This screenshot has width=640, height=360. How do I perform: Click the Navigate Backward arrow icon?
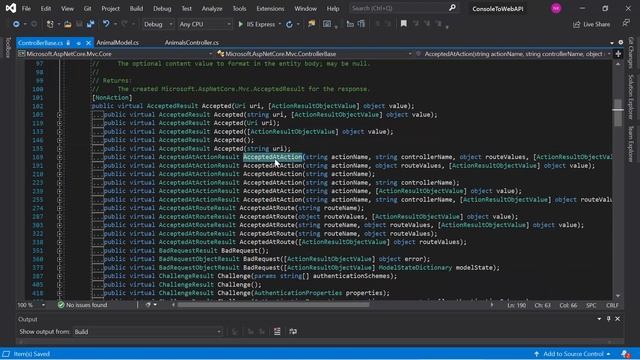click(x=16, y=24)
